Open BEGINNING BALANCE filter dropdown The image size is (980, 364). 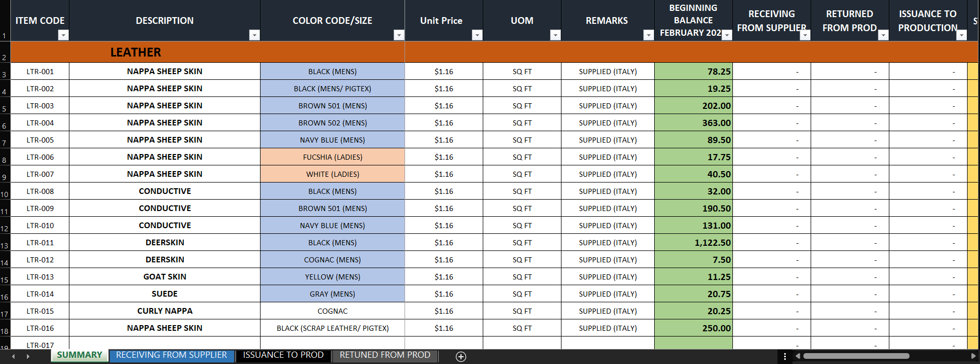pos(727,35)
